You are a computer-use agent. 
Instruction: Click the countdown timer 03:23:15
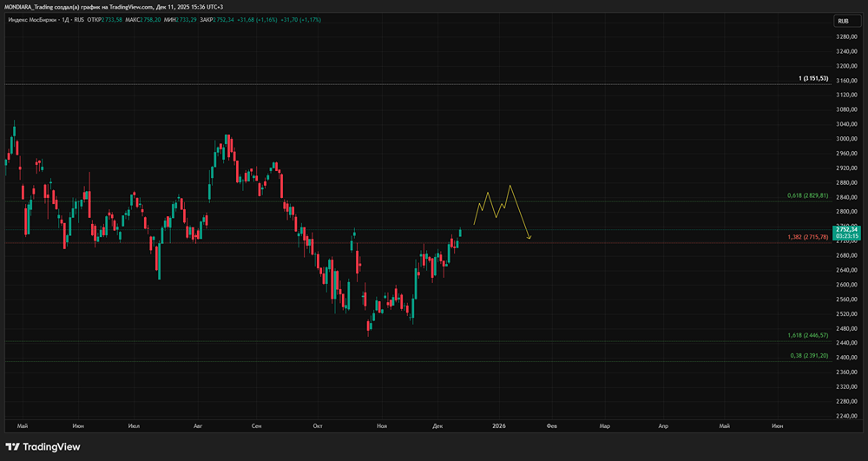[x=847, y=236]
